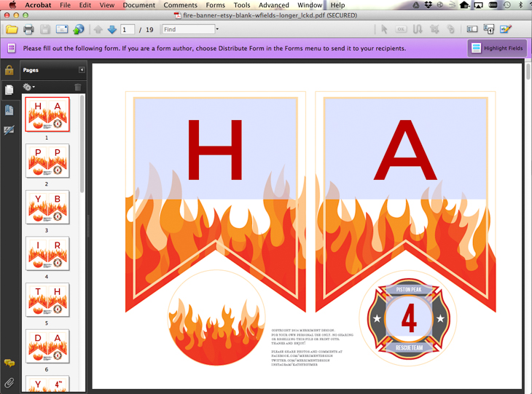532x394 pixels.
Task: Open the View menu
Action: [107, 5]
